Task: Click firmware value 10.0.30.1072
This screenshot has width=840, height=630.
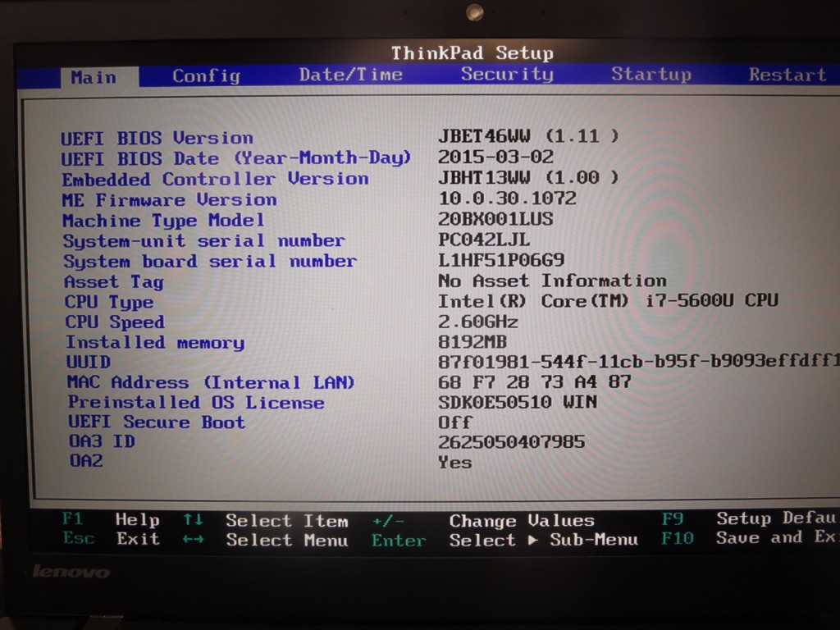Action: tap(507, 199)
